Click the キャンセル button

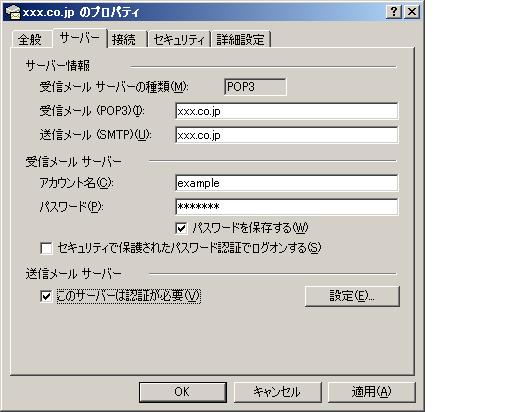(x=277, y=392)
